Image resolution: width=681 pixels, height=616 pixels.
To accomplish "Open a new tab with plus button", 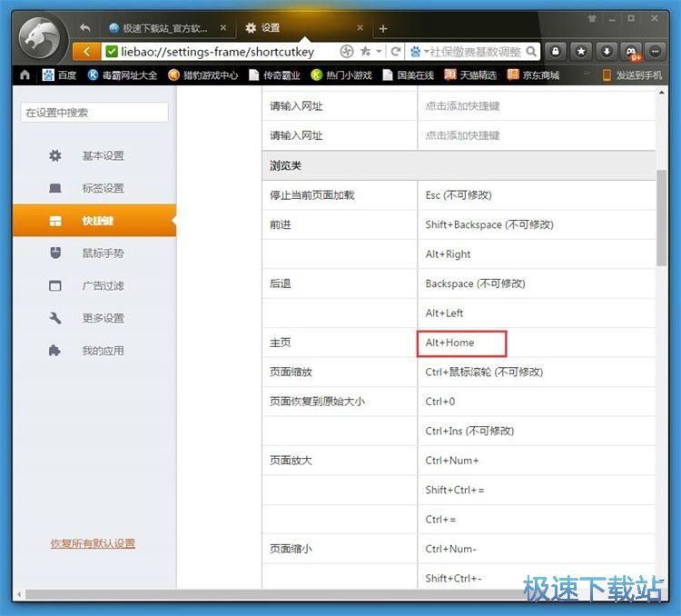I will (382, 29).
